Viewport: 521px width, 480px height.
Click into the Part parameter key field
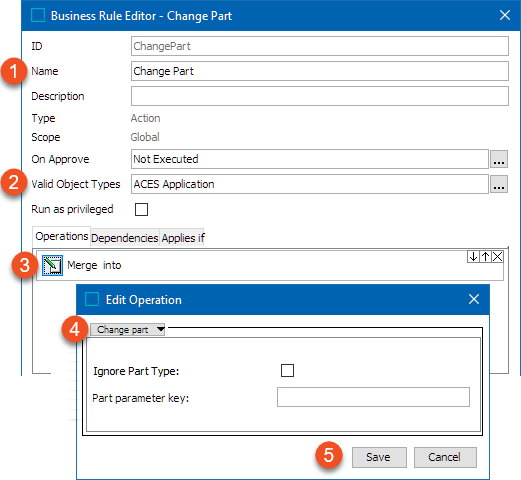click(x=373, y=397)
